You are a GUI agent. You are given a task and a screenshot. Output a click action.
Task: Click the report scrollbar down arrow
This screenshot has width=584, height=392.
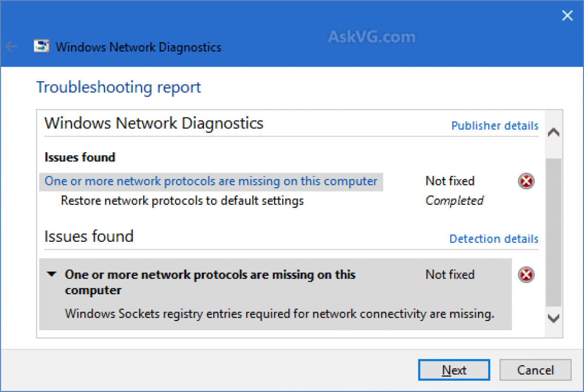point(553,318)
